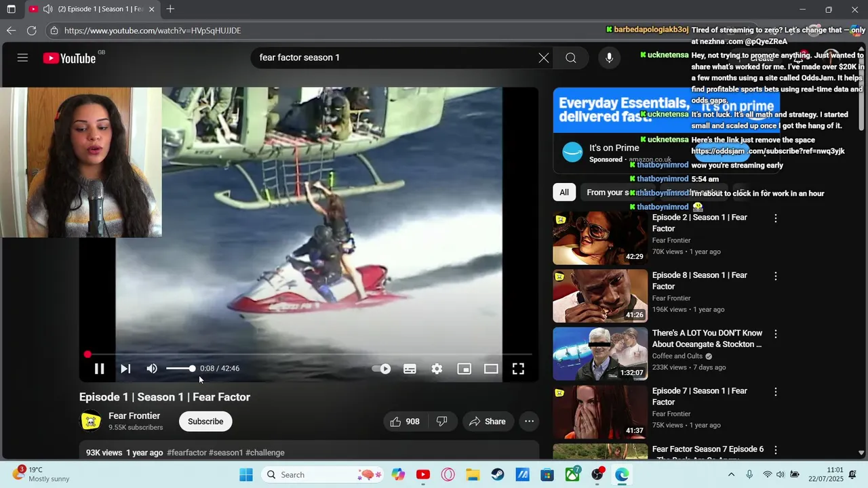
Task: Open options menu for Episode 2 video
Action: coord(776,218)
